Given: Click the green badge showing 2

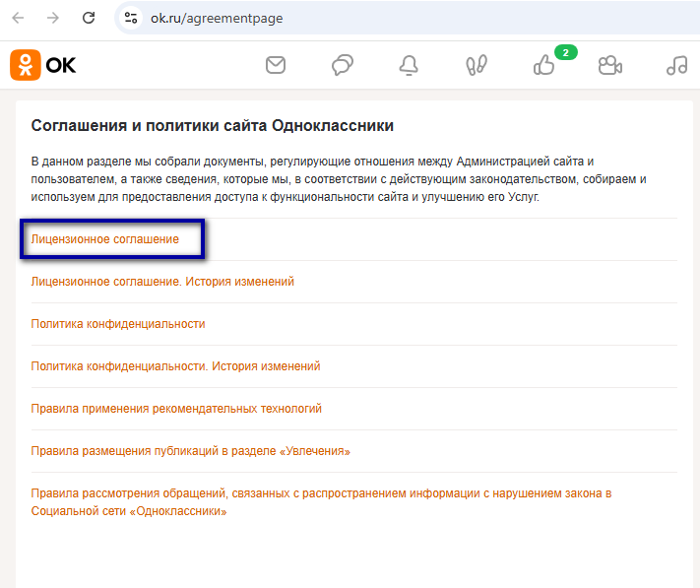Looking at the screenshot, I should [x=566, y=52].
